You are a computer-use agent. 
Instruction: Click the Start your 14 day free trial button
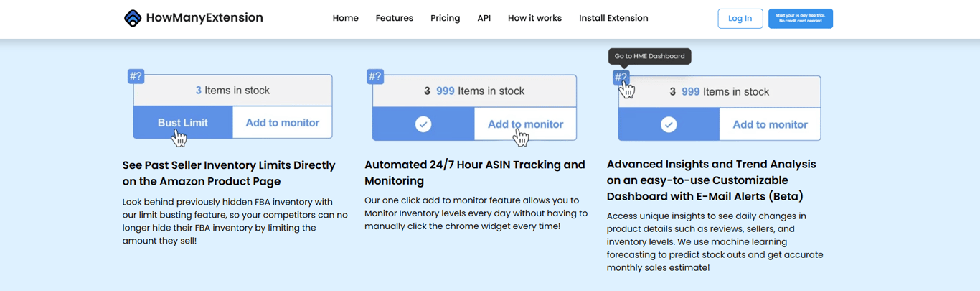pyautogui.click(x=801, y=19)
